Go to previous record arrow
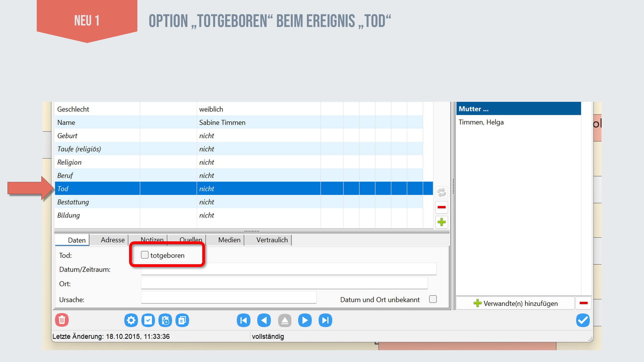The image size is (644, 362). pyautogui.click(x=264, y=320)
